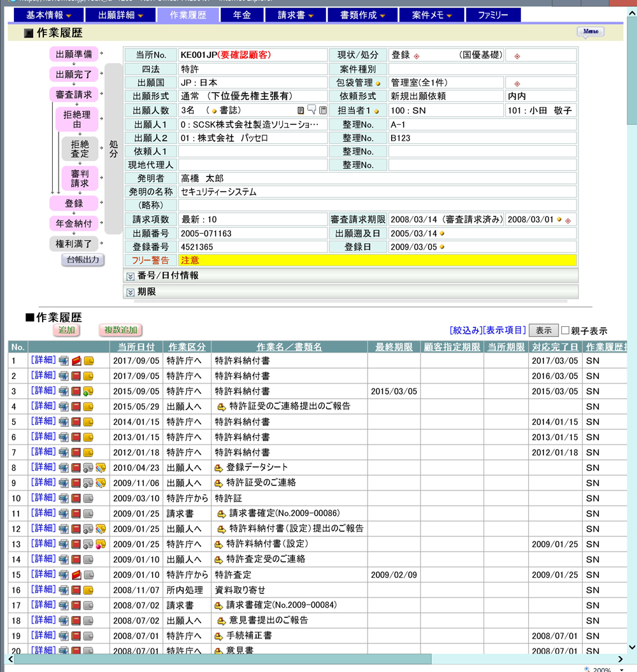Open [詳細] link for row 6

click(43, 437)
